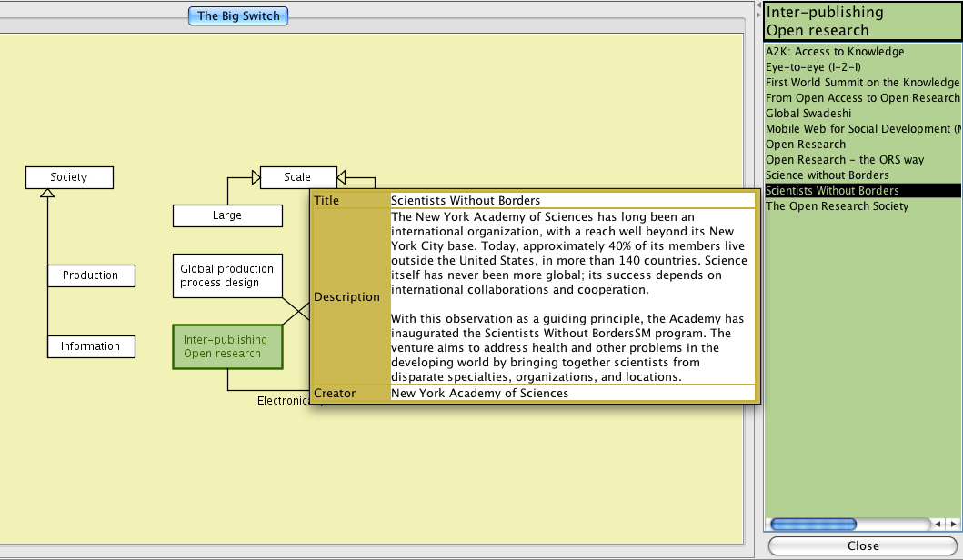Image resolution: width=963 pixels, height=560 pixels.
Task: Switch to The Big Switch tab
Action: pyautogui.click(x=238, y=15)
